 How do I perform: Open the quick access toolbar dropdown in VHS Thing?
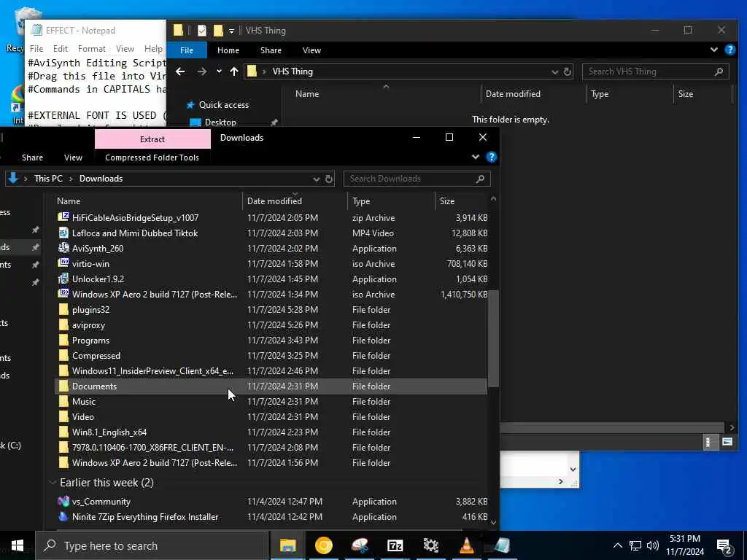tap(231, 31)
